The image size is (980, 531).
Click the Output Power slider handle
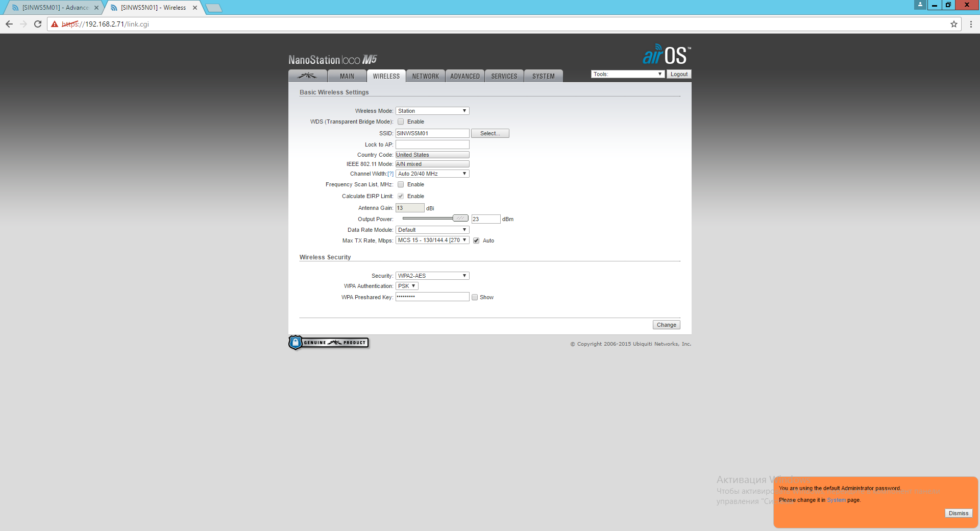(x=460, y=219)
